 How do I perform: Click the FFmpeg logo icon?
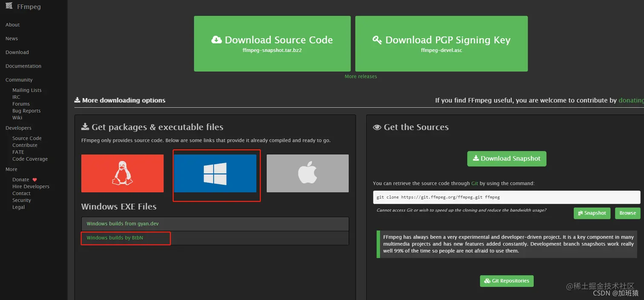(x=9, y=6)
